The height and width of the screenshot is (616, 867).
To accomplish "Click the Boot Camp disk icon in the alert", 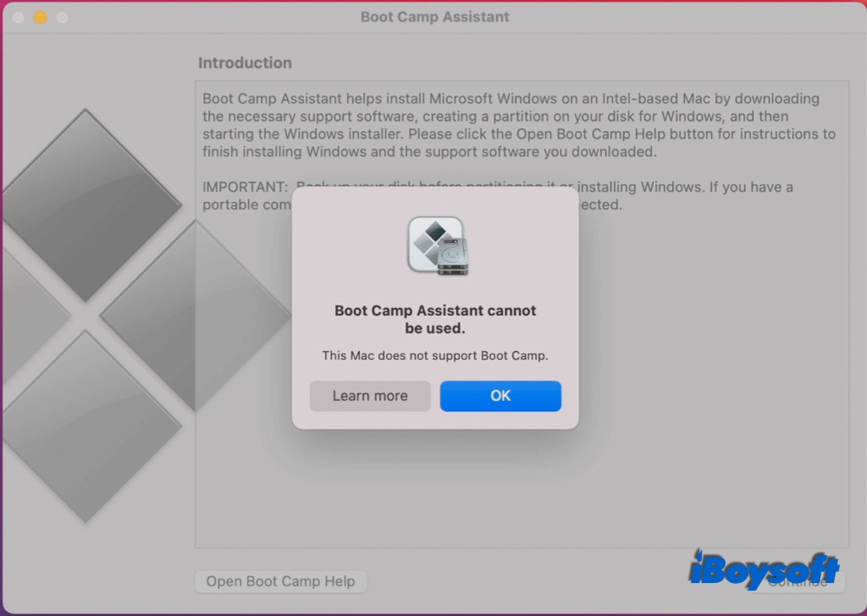I will point(437,245).
